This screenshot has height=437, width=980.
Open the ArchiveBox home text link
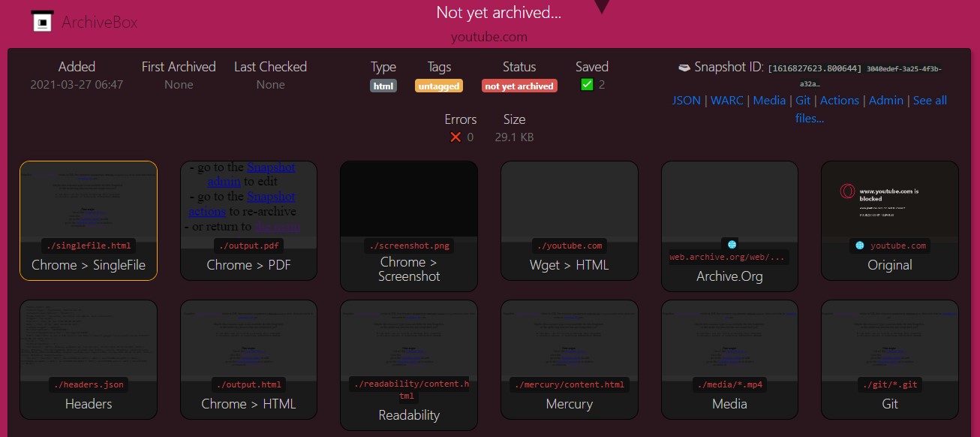(100, 23)
